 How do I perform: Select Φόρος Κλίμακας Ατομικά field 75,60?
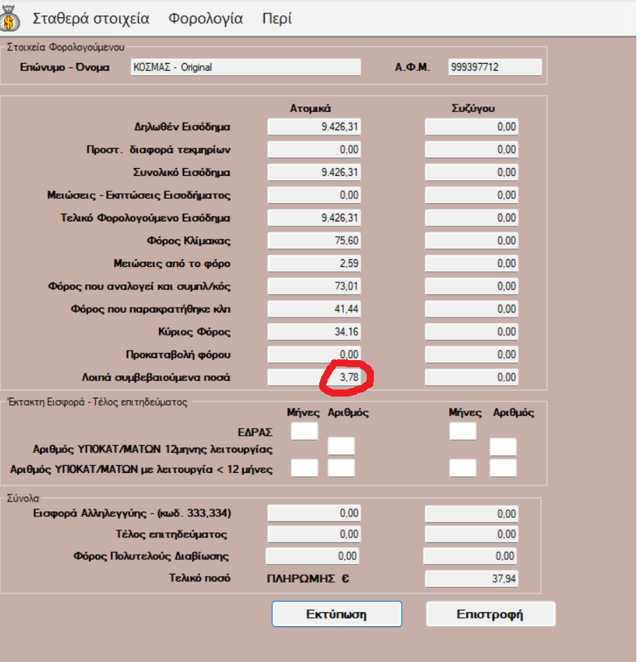tap(314, 241)
